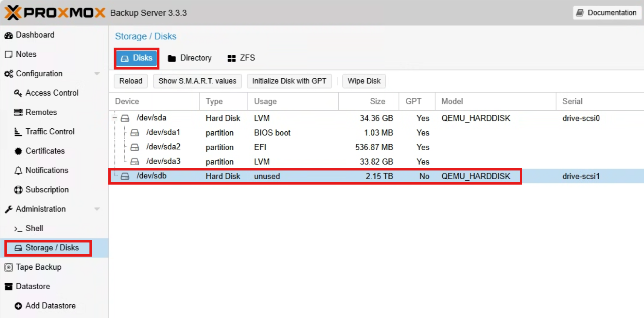Screen dimensions: 644x318
Task: Click the Access Control key icon
Action: 18,93
